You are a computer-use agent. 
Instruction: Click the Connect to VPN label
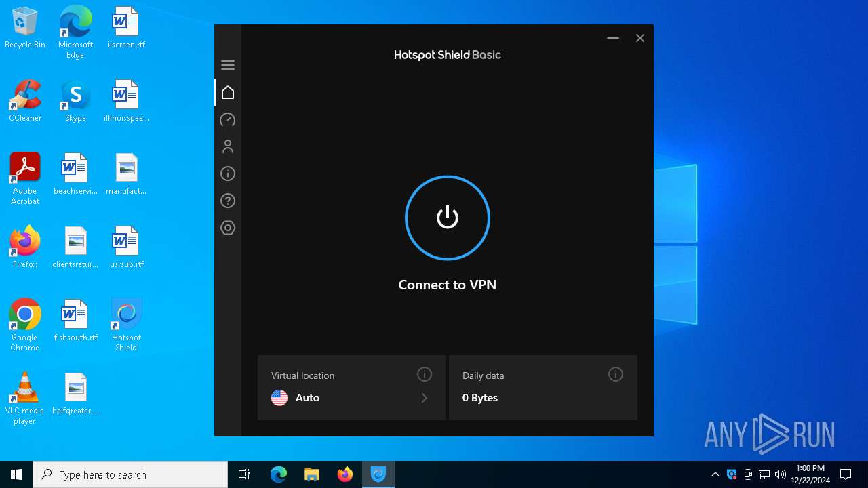tap(447, 285)
